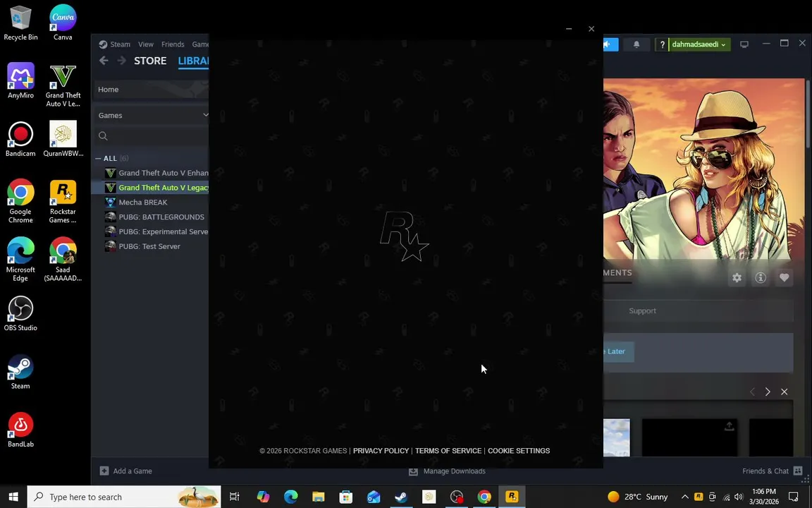Image resolution: width=812 pixels, height=508 pixels.
Task: Open Saad Chrome profile desktop shortcut
Action: pyautogui.click(x=63, y=259)
